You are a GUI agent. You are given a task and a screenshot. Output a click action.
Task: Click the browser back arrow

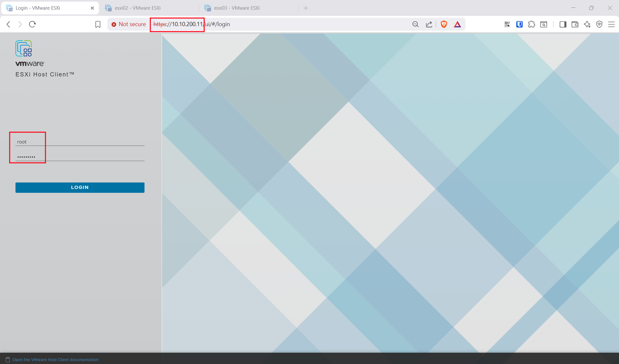(x=9, y=24)
